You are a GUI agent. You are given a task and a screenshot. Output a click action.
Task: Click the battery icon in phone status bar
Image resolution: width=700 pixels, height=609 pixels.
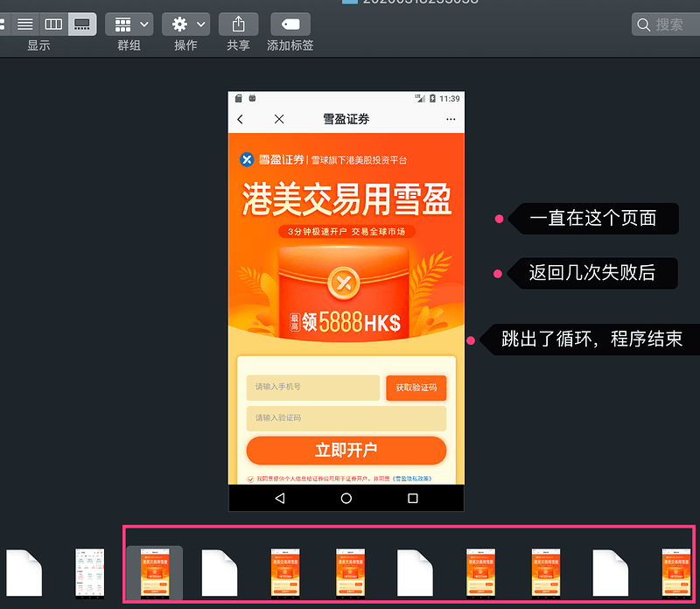(432, 98)
